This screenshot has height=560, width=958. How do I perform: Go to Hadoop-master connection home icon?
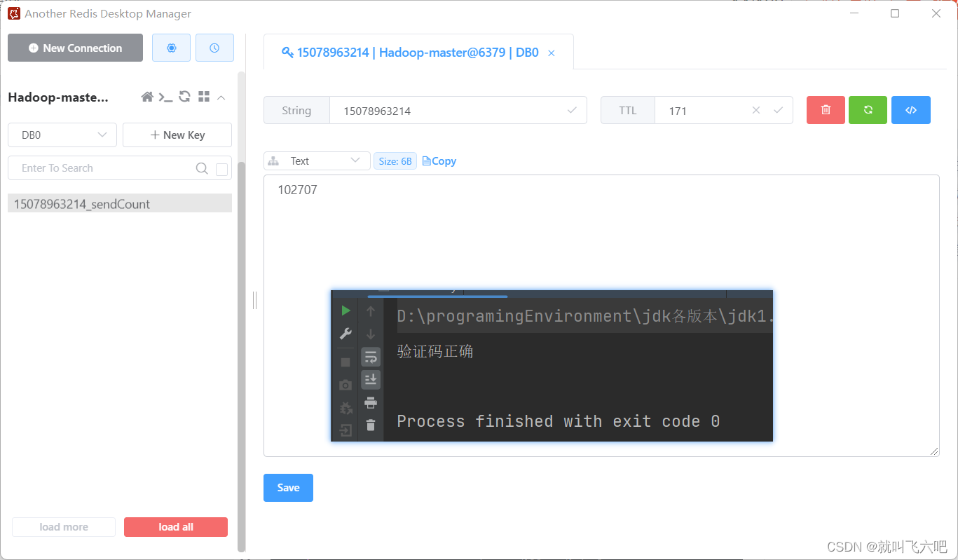tap(147, 97)
